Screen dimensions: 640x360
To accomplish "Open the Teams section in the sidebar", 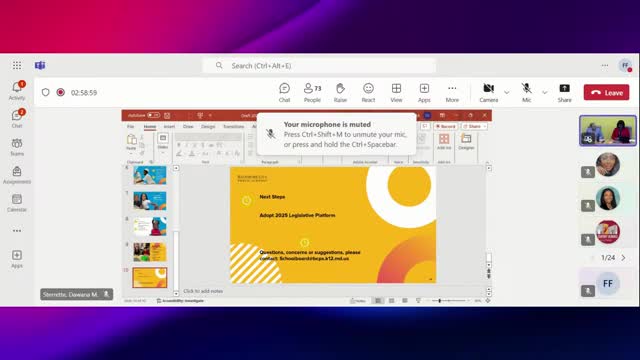I will pyautogui.click(x=17, y=147).
